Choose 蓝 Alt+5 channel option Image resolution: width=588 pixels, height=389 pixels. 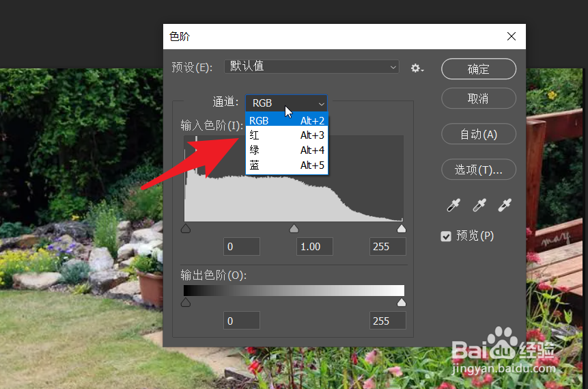287,165
